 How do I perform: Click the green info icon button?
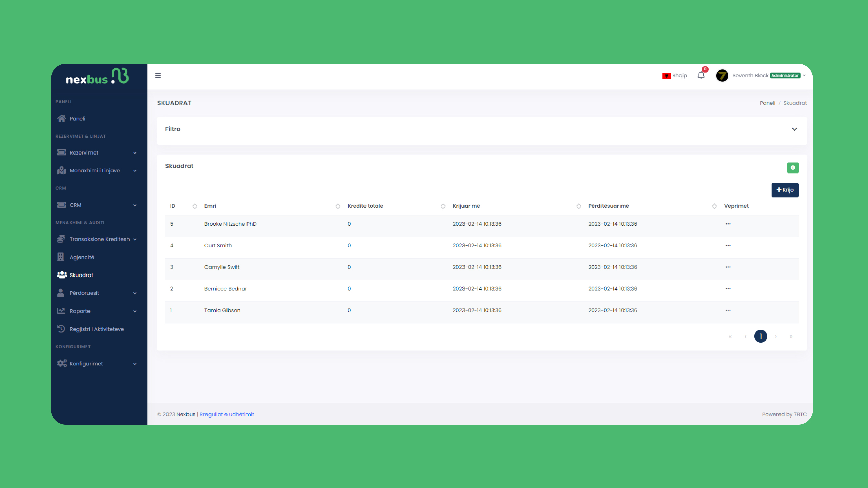point(793,168)
